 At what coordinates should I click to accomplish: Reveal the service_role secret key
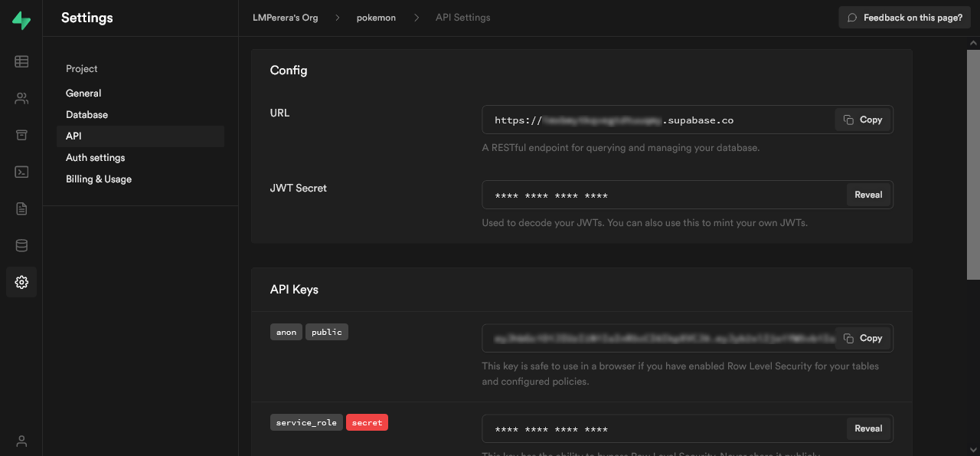coord(868,428)
